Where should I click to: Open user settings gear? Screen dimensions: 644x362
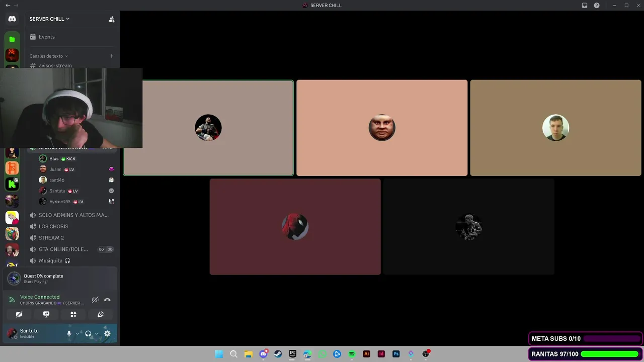point(107,333)
